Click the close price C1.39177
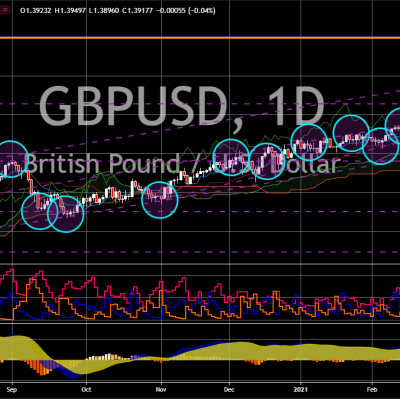400x399 pixels. (x=138, y=11)
